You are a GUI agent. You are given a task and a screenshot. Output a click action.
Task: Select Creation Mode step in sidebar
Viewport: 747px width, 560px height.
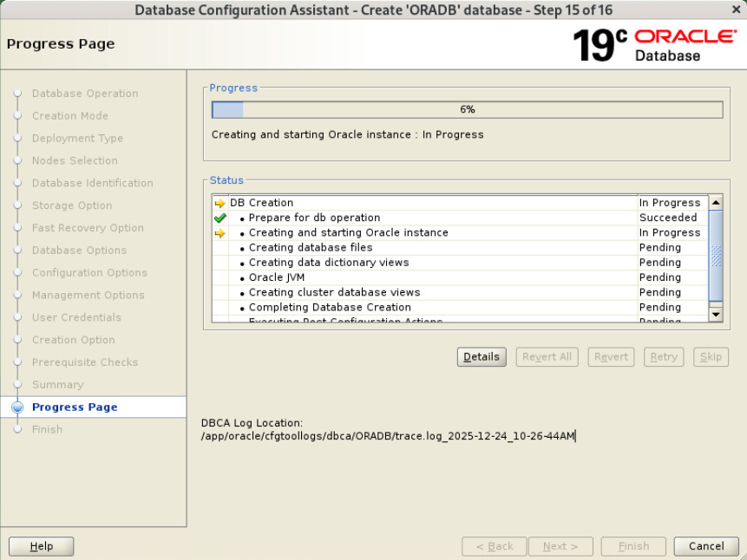pyautogui.click(x=70, y=115)
